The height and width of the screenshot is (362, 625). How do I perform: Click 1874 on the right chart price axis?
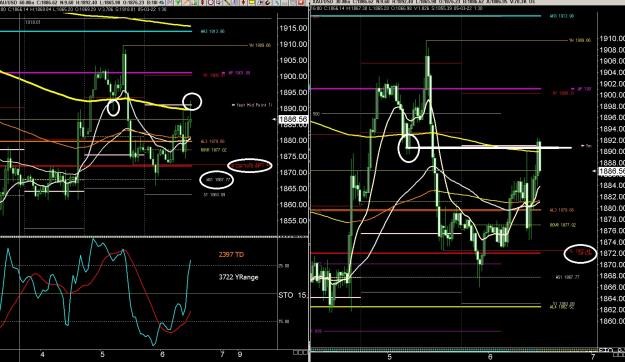[x=612, y=242]
